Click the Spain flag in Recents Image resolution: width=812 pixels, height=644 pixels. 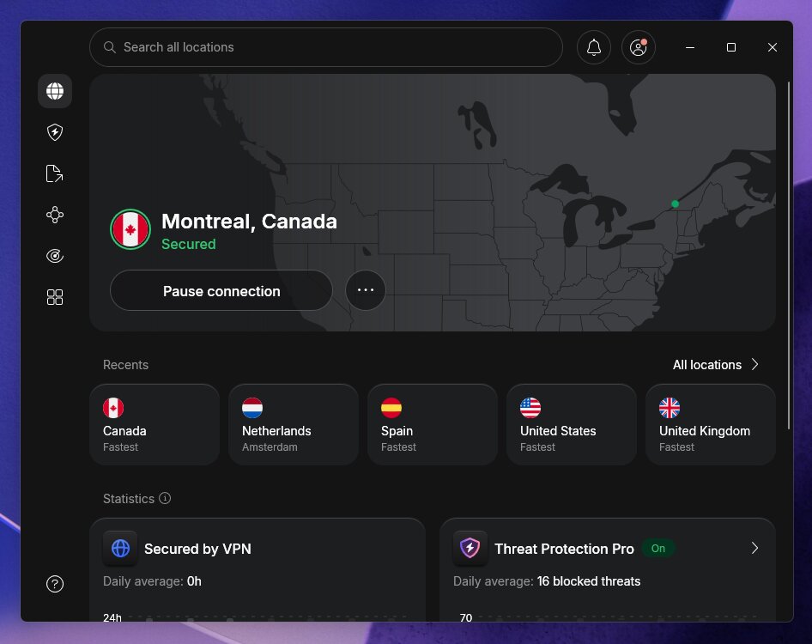point(391,408)
